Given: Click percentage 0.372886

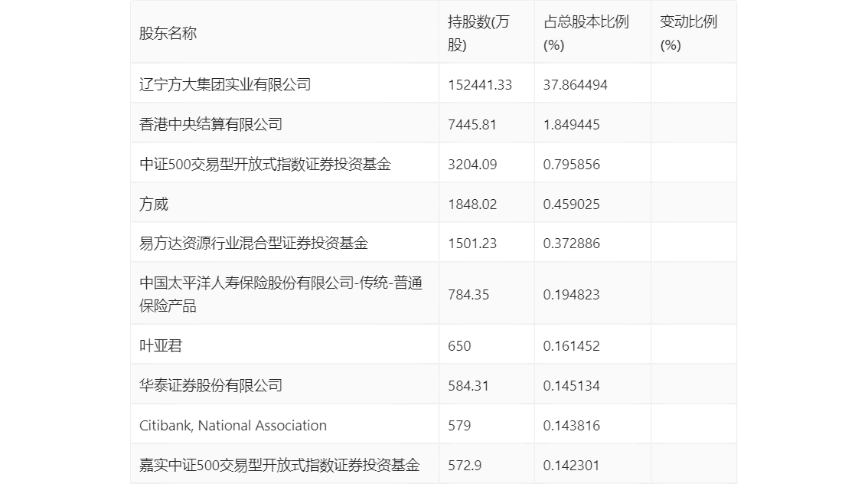Looking at the screenshot, I should click(571, 243).
